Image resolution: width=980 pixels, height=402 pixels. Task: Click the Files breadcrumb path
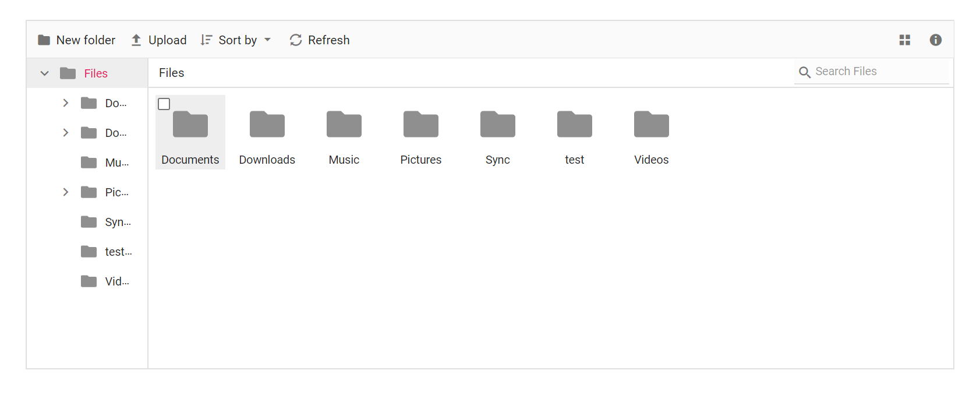pyautogui.click(x=172, y=73)
